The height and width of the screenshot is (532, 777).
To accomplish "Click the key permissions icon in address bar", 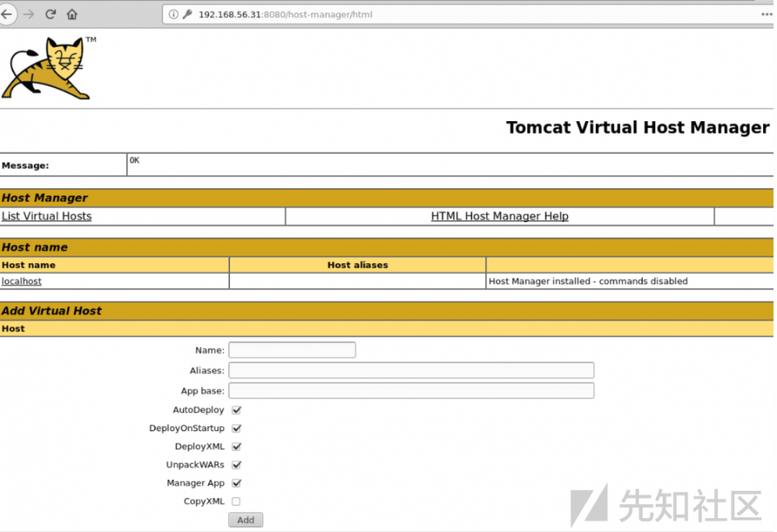I will [186, 14].
